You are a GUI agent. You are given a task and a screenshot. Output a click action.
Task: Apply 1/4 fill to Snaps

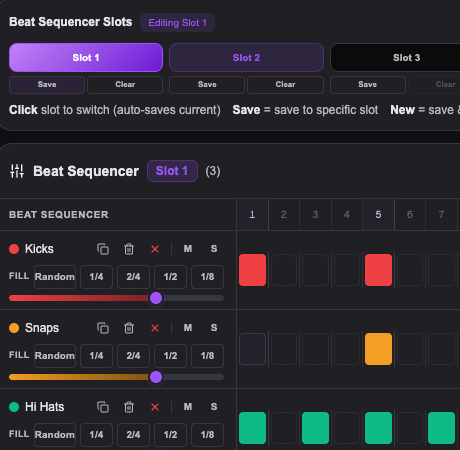pos(96,356)
